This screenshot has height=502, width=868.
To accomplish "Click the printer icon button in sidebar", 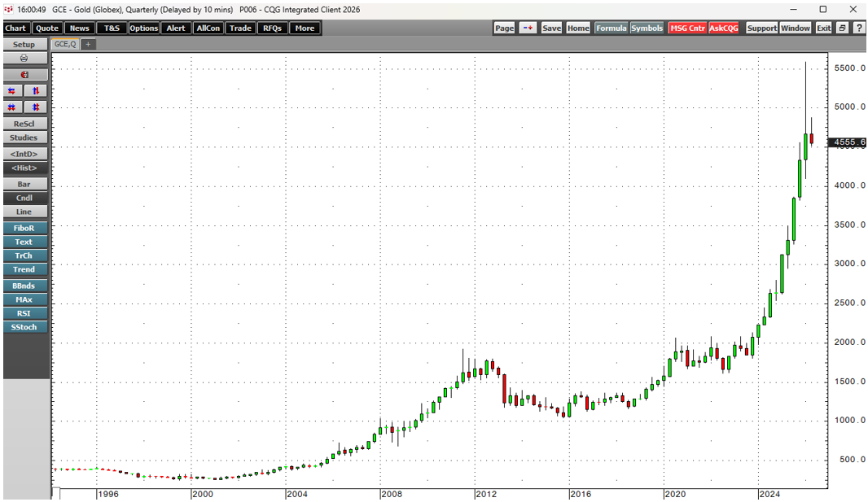I will pyautogui.click(x=24, y=59).
